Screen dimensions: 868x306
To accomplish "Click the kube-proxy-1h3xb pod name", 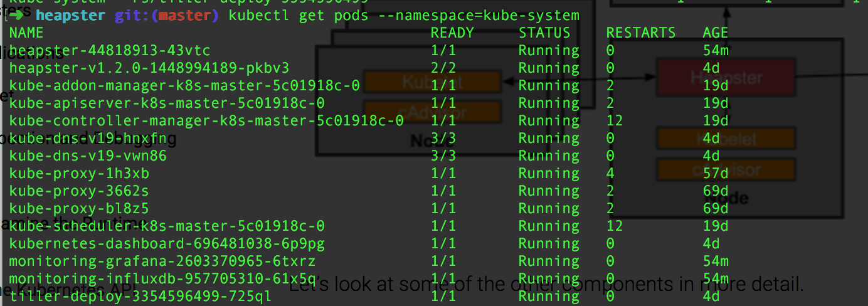I will [79, 173].
